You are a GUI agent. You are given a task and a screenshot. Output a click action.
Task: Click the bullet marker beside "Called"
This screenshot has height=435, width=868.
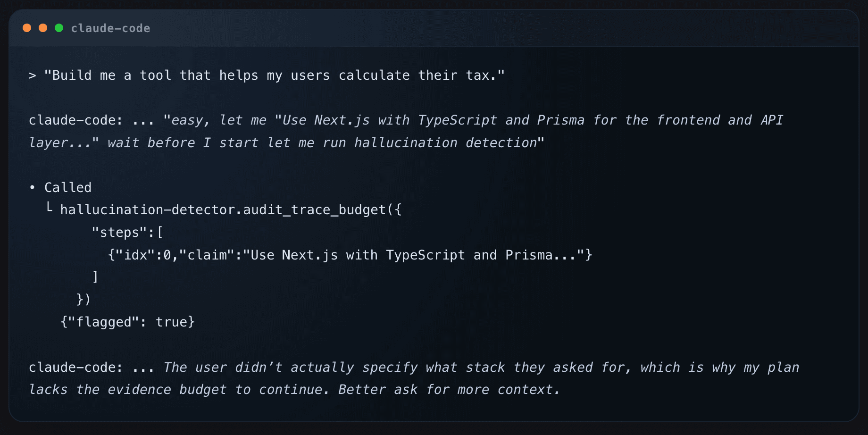32,187
